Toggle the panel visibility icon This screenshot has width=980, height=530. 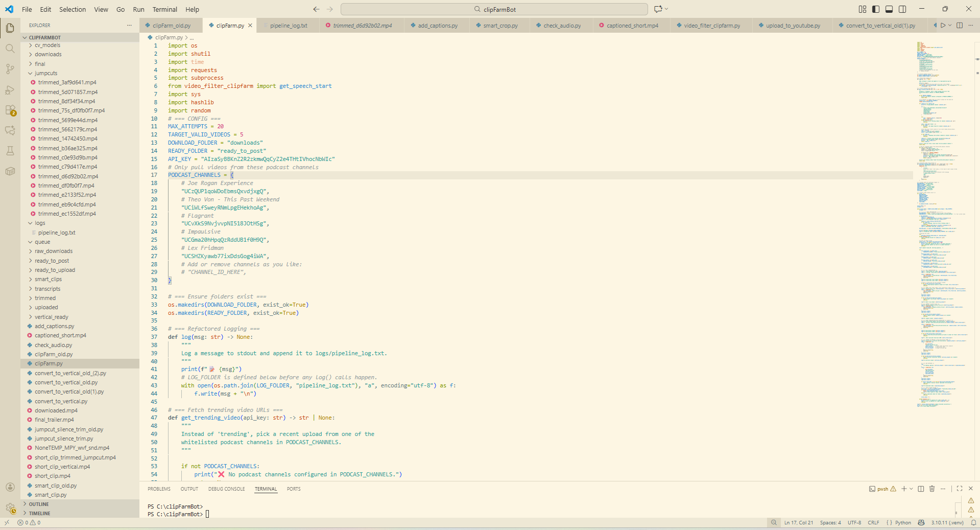coord(889,9)
